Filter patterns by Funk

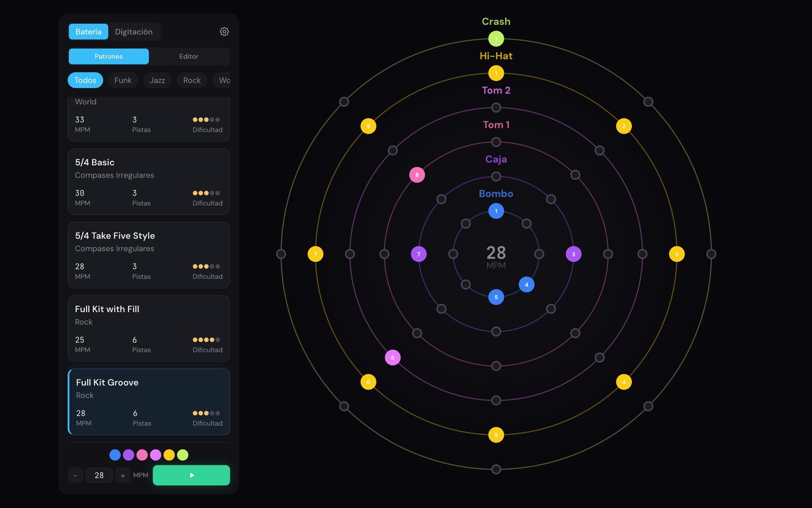tap(123, 80)
